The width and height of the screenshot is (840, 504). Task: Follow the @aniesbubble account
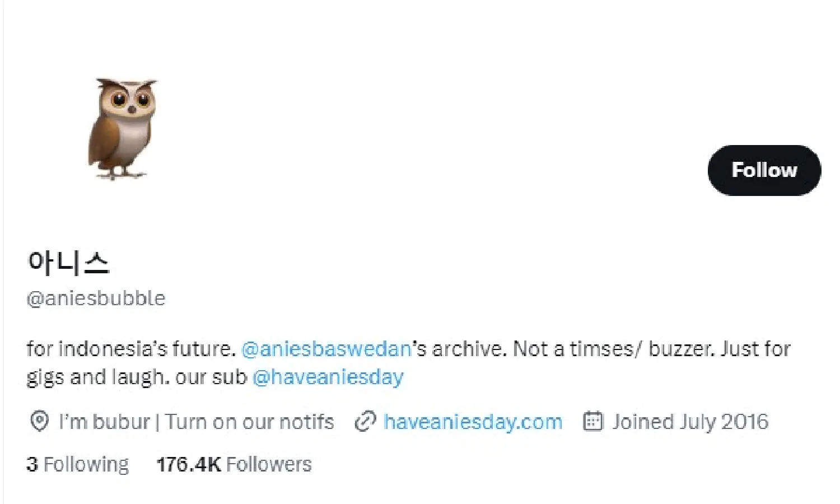[764, 170]
